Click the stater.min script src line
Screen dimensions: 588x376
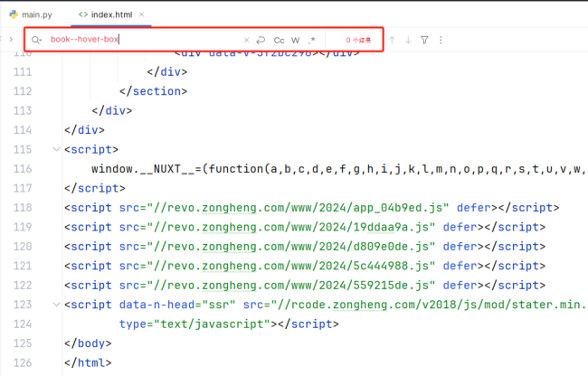325,305
